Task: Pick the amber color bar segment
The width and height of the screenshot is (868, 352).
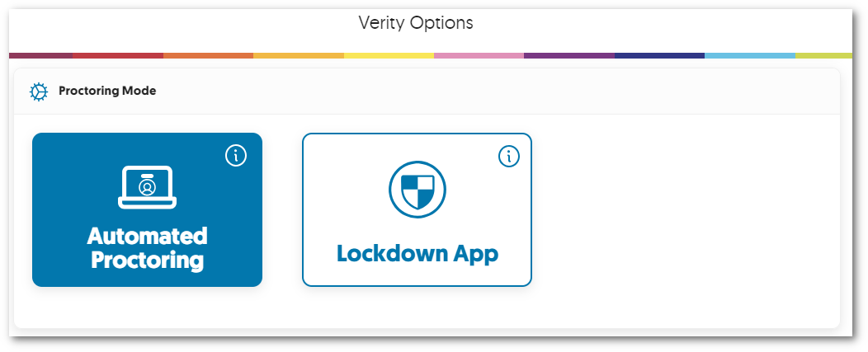Action: [299, 56]
